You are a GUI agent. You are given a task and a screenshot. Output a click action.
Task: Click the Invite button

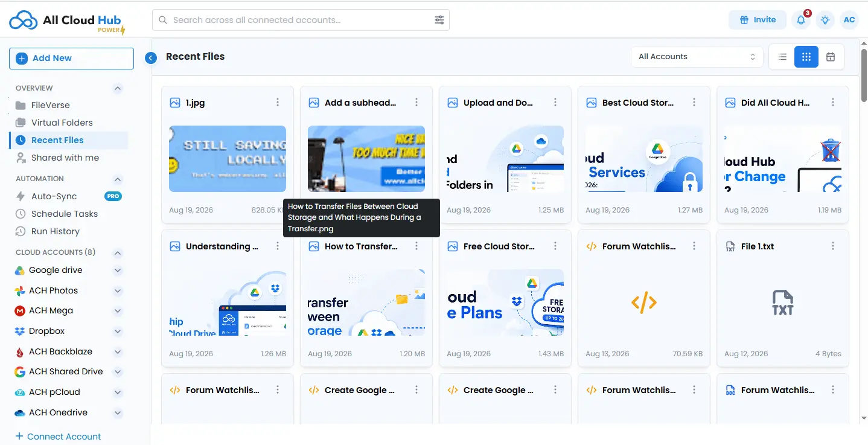click(x=757, y=20)
